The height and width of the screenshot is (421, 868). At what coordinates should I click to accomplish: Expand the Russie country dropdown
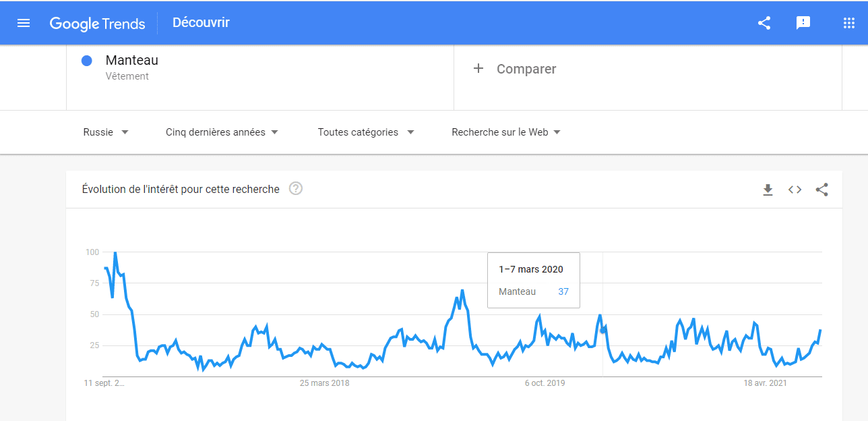tap(106, 132)
